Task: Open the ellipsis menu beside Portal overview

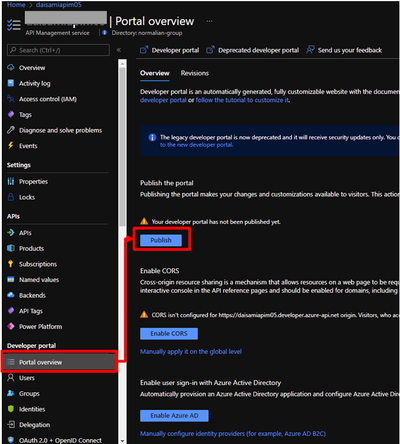Action: [x=209, y=21]
